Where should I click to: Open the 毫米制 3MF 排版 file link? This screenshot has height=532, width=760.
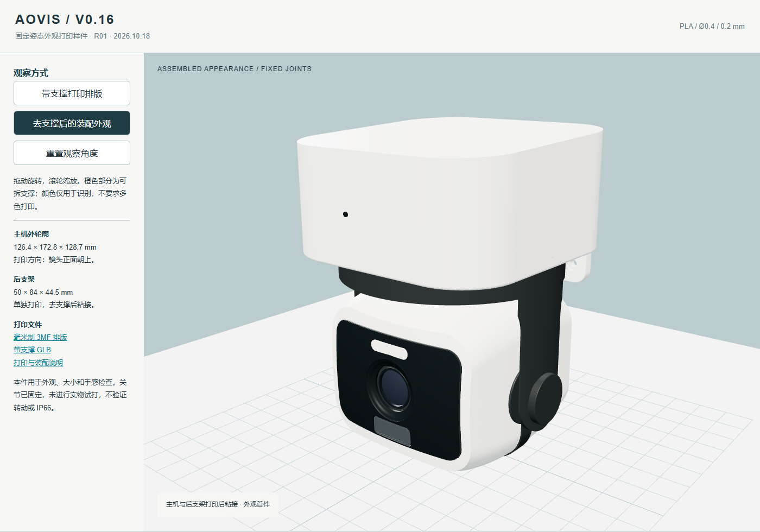pos(40,337)
